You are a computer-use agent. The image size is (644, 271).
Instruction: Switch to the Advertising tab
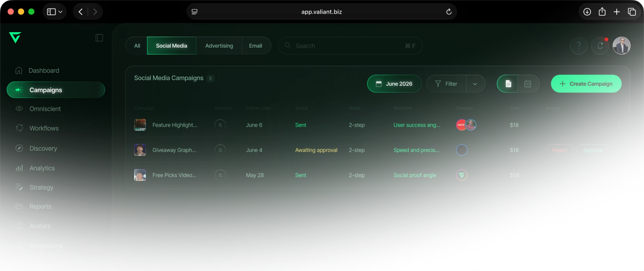coord(219,46)
